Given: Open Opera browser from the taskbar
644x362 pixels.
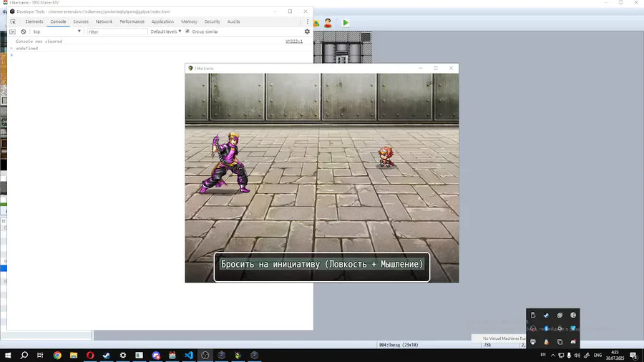Looking at the screenshot, I should point(90,355).
